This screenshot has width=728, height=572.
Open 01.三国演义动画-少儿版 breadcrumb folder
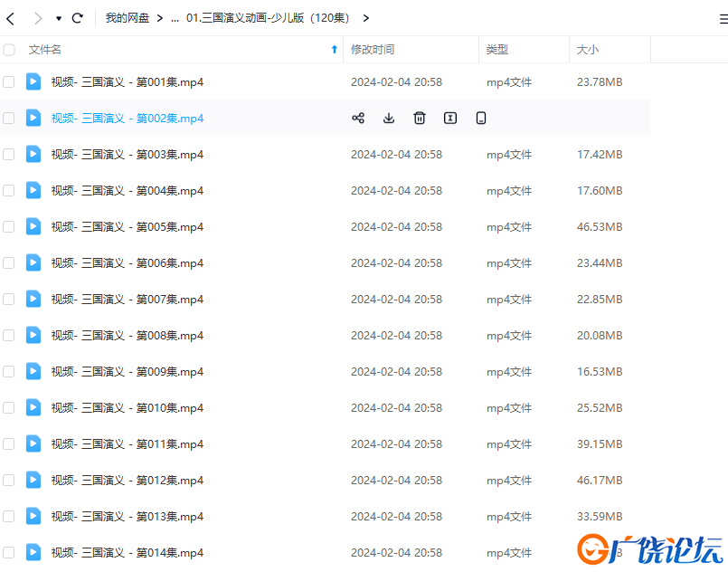tap(268, 18)
